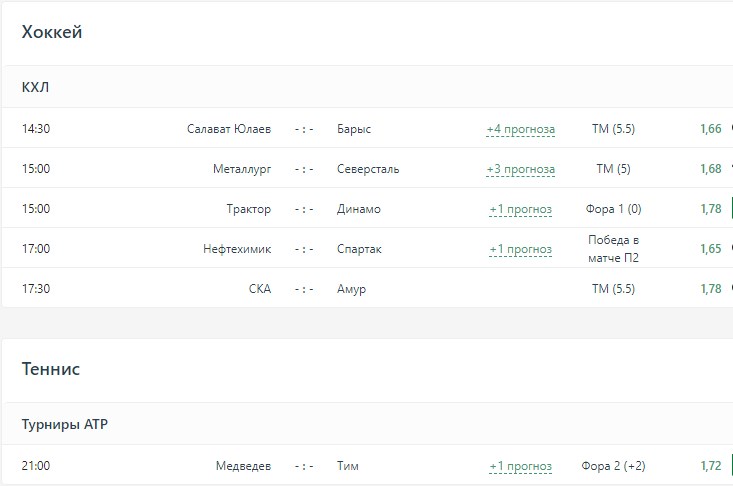Pick the 1,65 odds on Нефтехимик–Спартак
733x486 pixels.
pos(710,249)
